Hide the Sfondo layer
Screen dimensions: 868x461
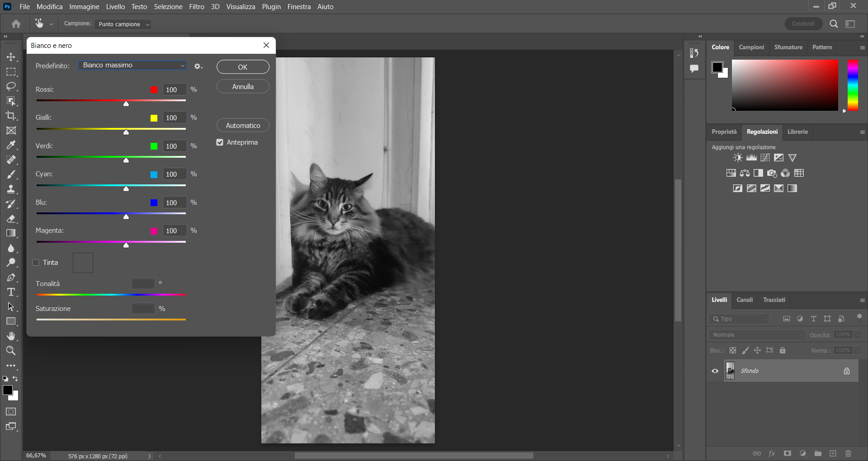(715, 371)
